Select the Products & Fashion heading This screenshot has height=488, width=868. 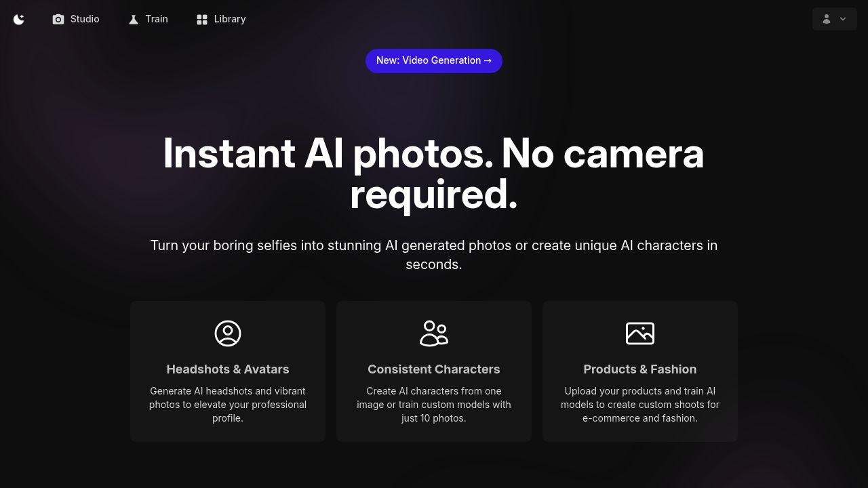[x=640, y=369]
